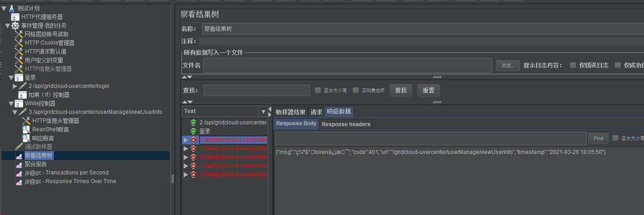This screenshot has width=644, height=215.
Task: Select the 如果（If）控制器 icon
Action: pyautogui.click(x=22, y=95)
